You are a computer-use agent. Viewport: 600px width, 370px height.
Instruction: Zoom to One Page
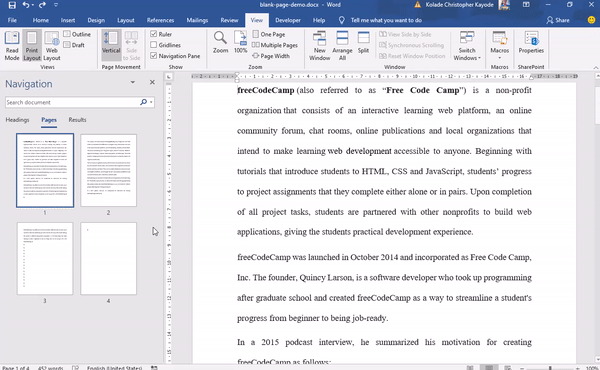[269, 34]
